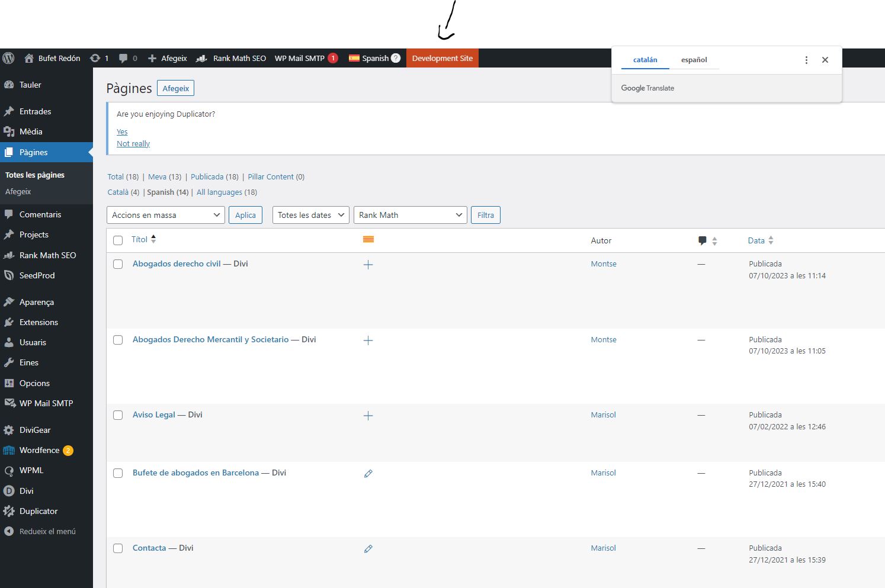Open the comments bubble icon in admin bar
This screenshot has width=885, height=588.
pos(123,58)
